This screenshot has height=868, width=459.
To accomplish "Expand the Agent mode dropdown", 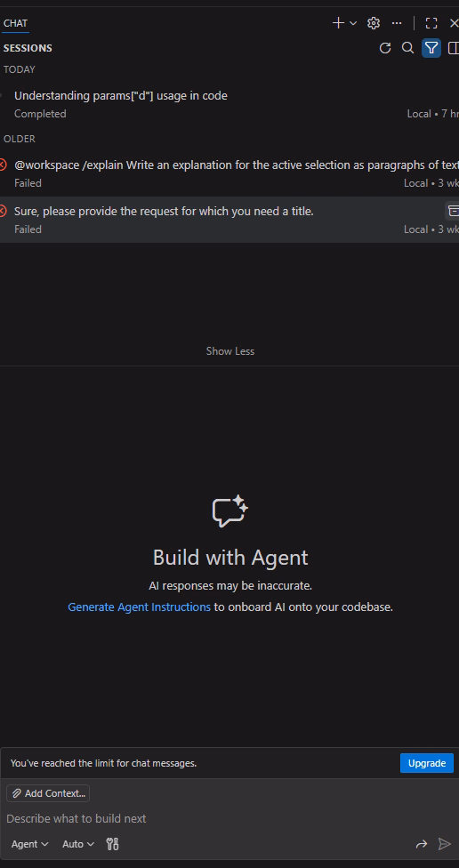I will tap(30, 844).
